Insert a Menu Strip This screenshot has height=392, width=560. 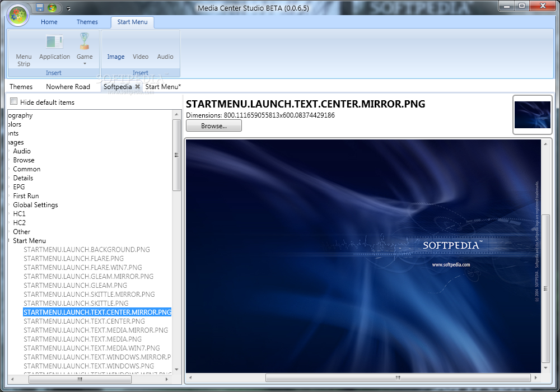24,60
